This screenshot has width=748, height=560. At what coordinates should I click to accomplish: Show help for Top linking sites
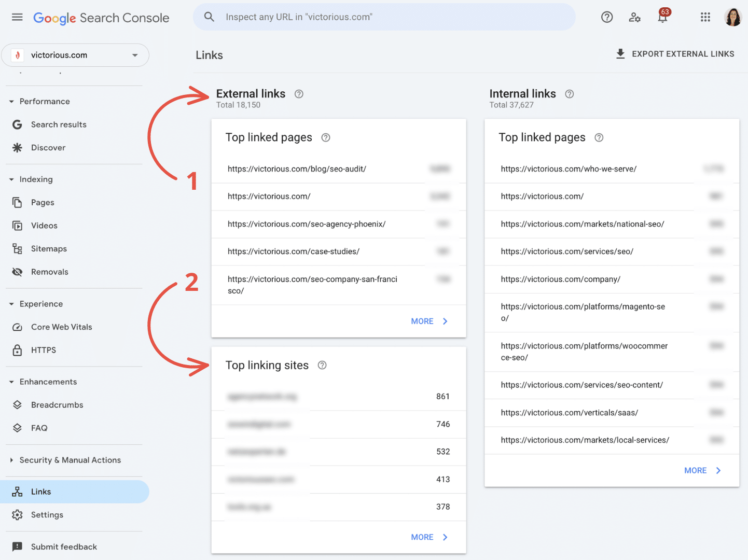[322, 365]
